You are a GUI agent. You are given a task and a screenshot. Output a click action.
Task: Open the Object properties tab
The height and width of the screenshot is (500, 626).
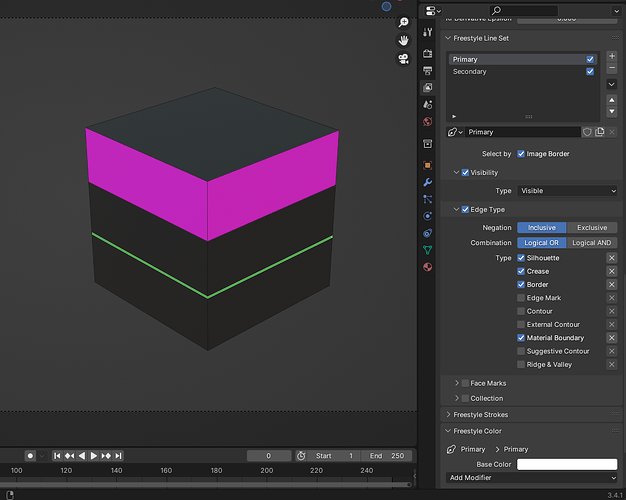428,165
